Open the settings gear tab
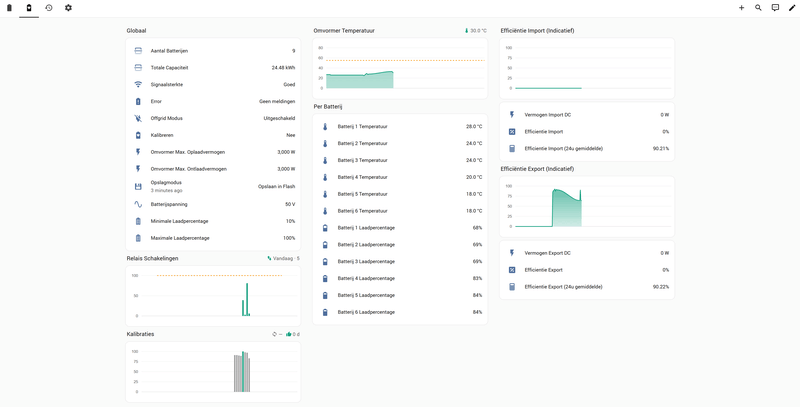This screenshot has height=407, width=800. [69, 8]
